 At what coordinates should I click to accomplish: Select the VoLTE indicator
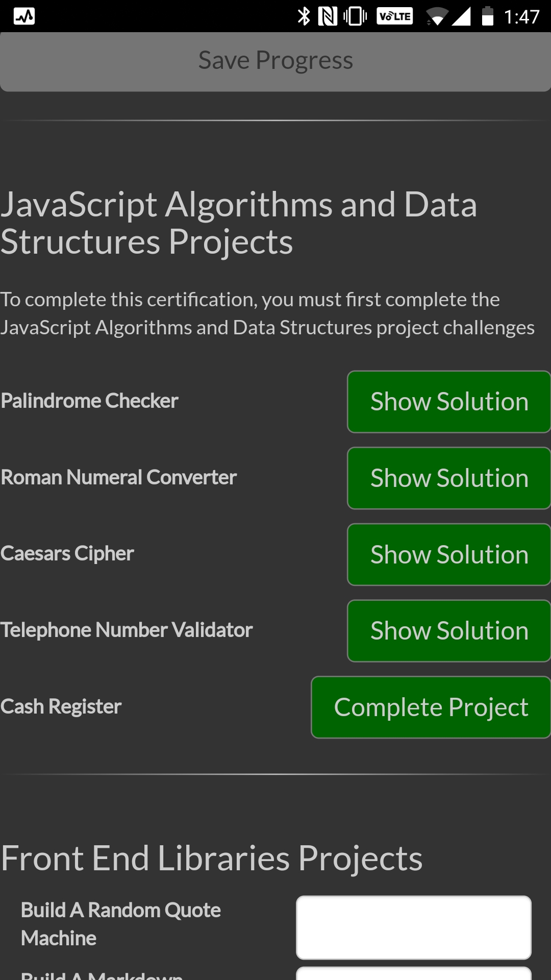tap(394, 16)
